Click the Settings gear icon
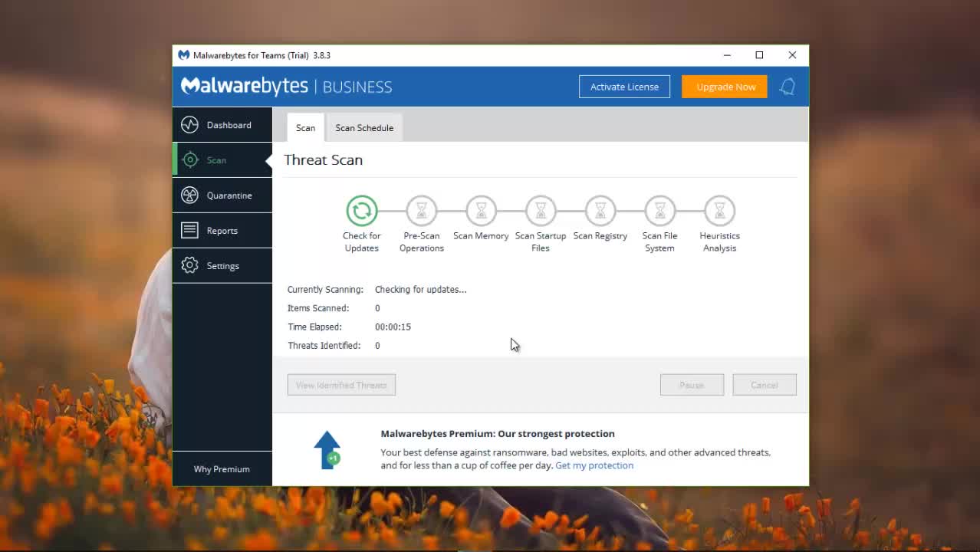Viewport: 980px width, 552px height. point(189,266)
